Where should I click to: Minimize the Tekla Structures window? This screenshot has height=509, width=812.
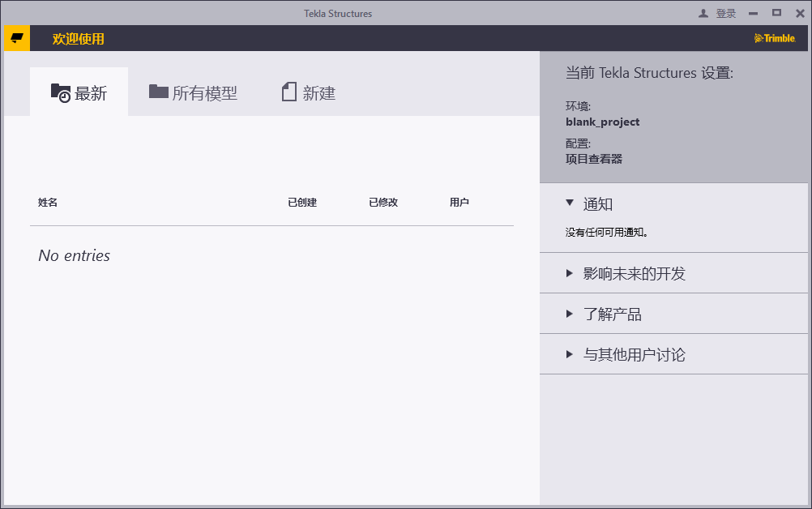coord(754,14)
